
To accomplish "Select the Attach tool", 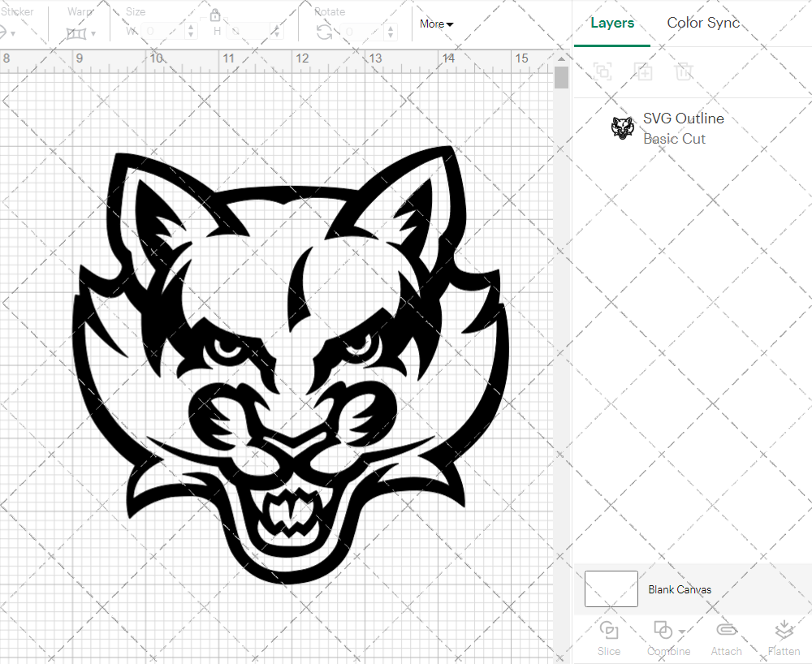I will click(726, 638).
